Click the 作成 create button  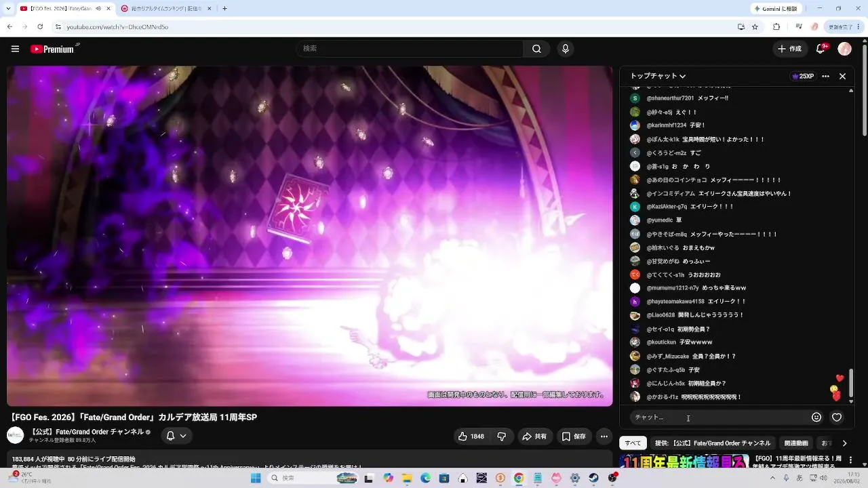tap(789, 49)
